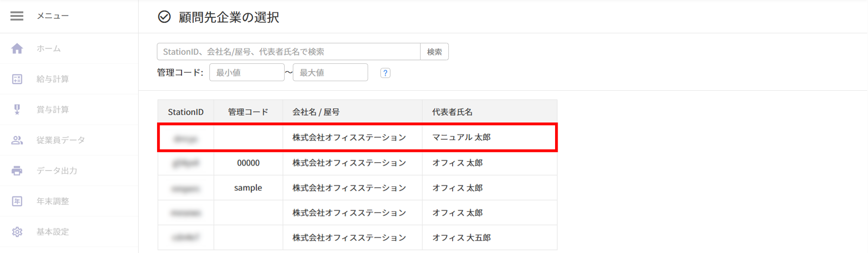Click the 最小値 management code field
The height and width of the screenshot is (253, 868).
tap(247, 72)
